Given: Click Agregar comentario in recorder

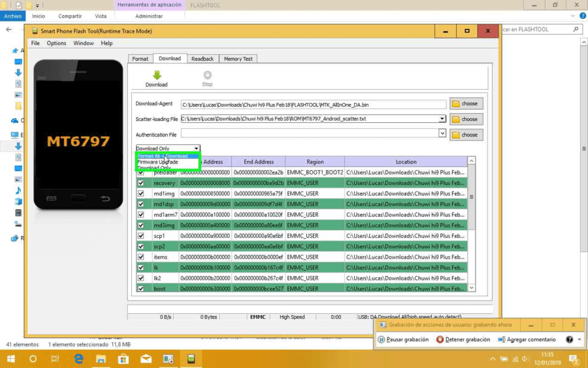Looking at the screenshot, I should tap(527, 339).
